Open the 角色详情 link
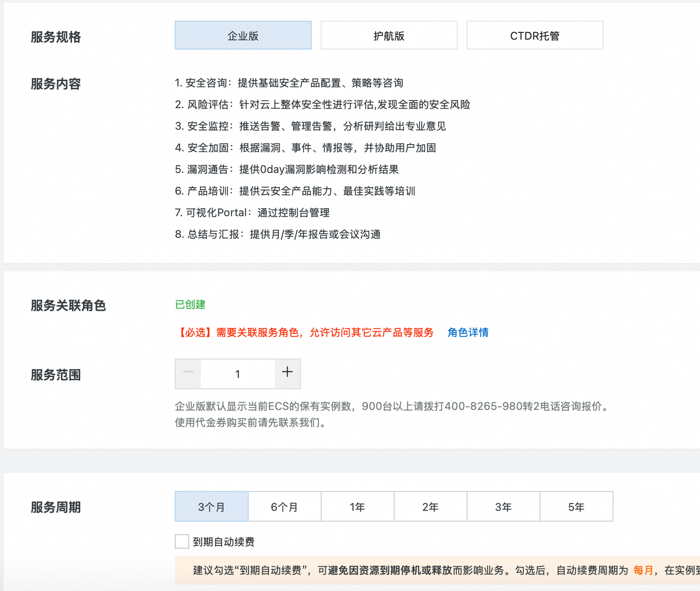Image resolution: width=700 pixels, height=591 pixels. 468,332
